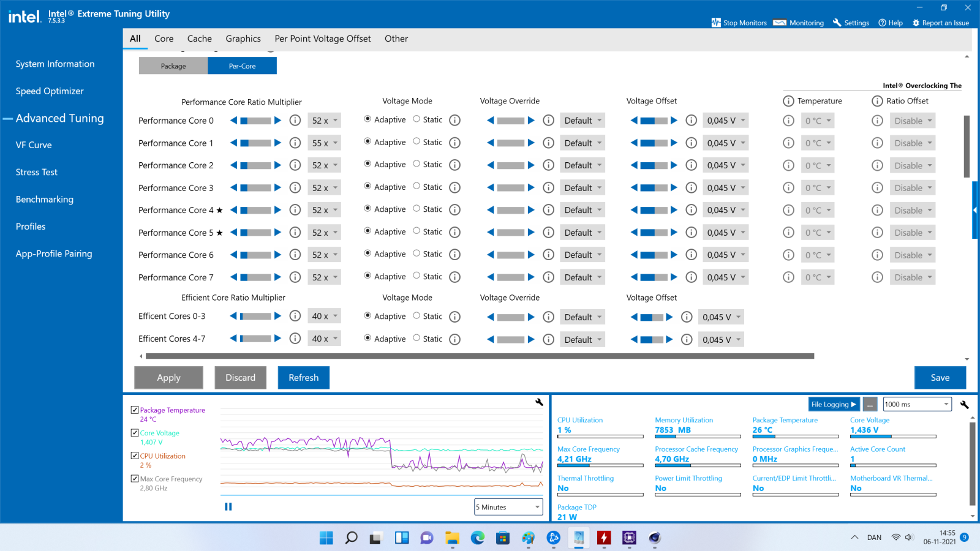Open Performance Core 6 ratio offset Disable dropdown
This screenshot has width=980, height=551.
click(x=913, y=255)
